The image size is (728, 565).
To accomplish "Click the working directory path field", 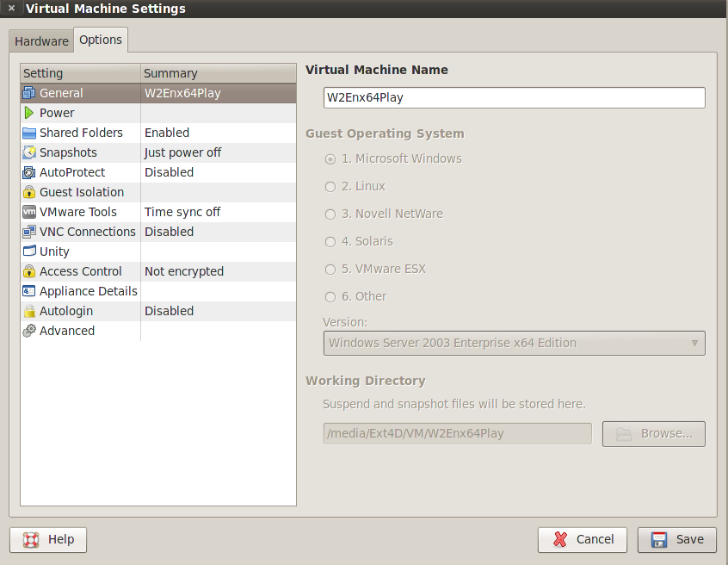I will [x=457, y=433].
